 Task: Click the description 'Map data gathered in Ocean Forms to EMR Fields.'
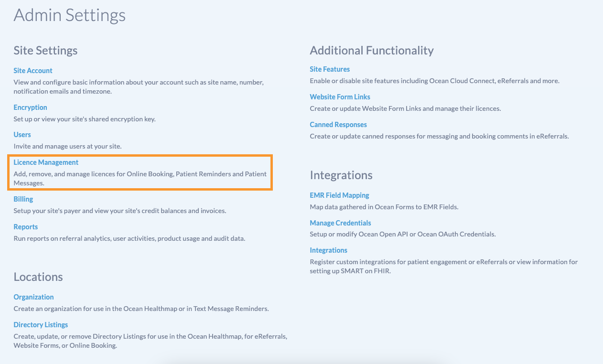(384, 207)
